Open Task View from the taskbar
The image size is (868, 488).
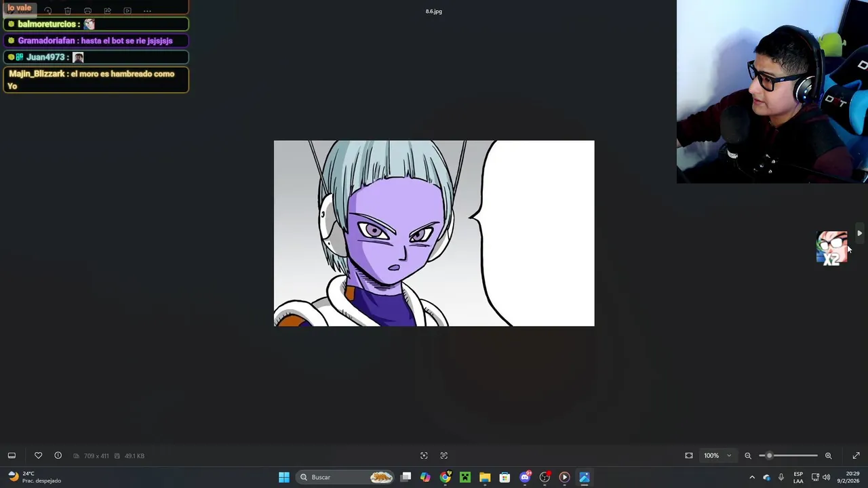click(406, 477)
